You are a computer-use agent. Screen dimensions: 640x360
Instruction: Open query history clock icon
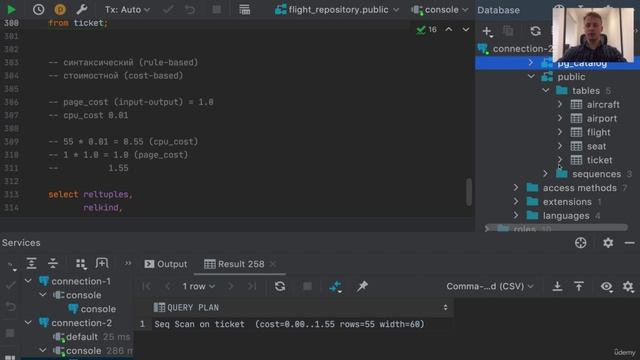tap(38, 9)
